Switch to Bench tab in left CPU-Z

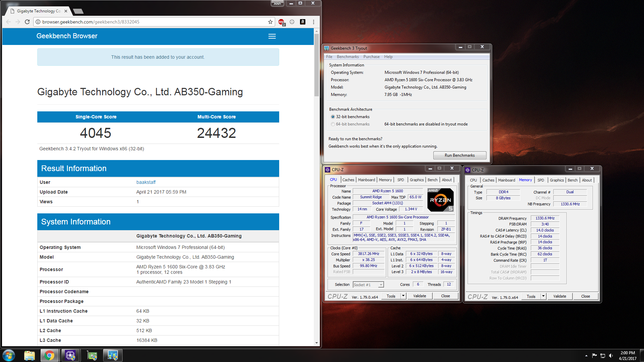432,180
